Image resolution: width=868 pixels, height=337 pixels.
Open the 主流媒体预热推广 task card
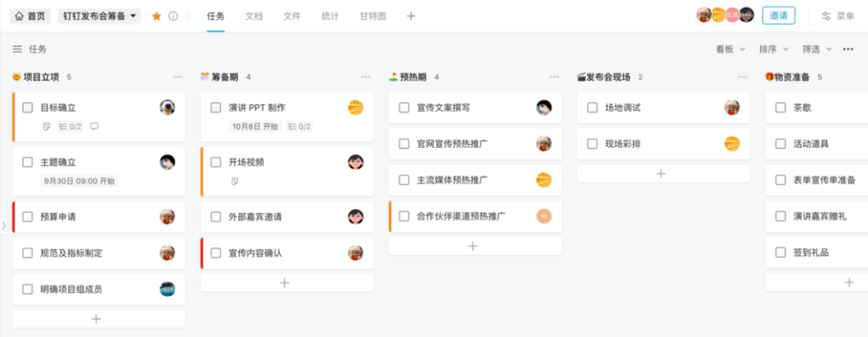point(475,180)
